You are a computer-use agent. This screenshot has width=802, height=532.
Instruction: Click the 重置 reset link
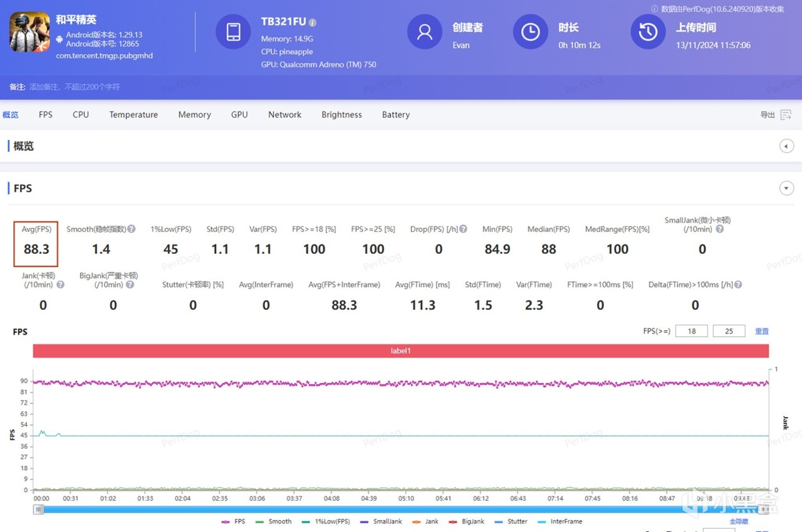[x=761, y=331]
